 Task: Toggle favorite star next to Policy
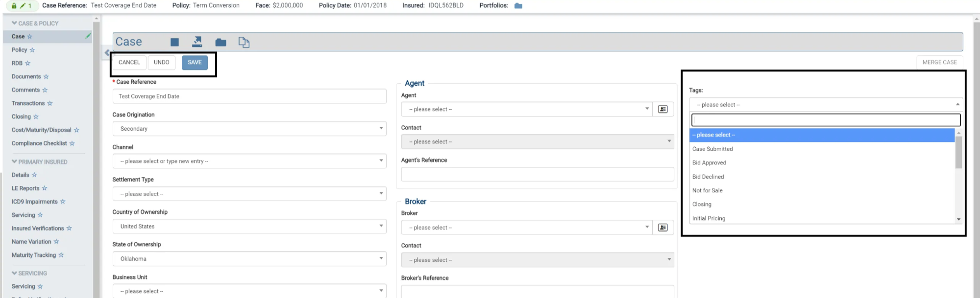pyautogui.click(x=32, y=50)
